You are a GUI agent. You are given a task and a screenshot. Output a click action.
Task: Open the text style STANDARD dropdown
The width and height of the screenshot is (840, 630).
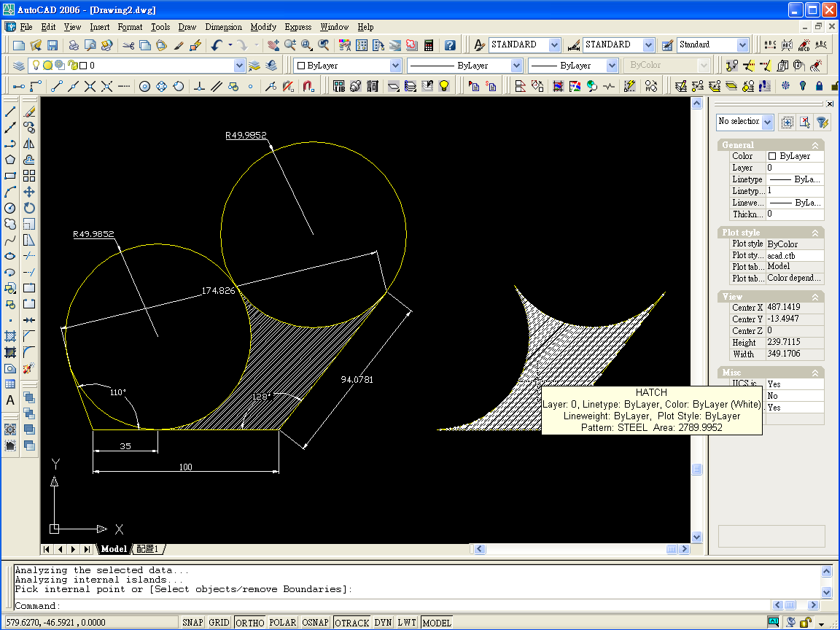pyautogui.click(x=554, y=45)
